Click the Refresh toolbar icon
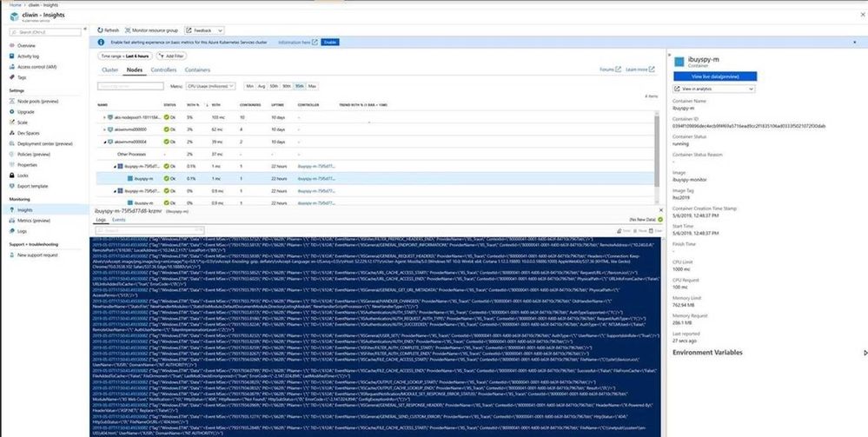Viewport: 868px width, 437px height. click(x=100, y=30)
